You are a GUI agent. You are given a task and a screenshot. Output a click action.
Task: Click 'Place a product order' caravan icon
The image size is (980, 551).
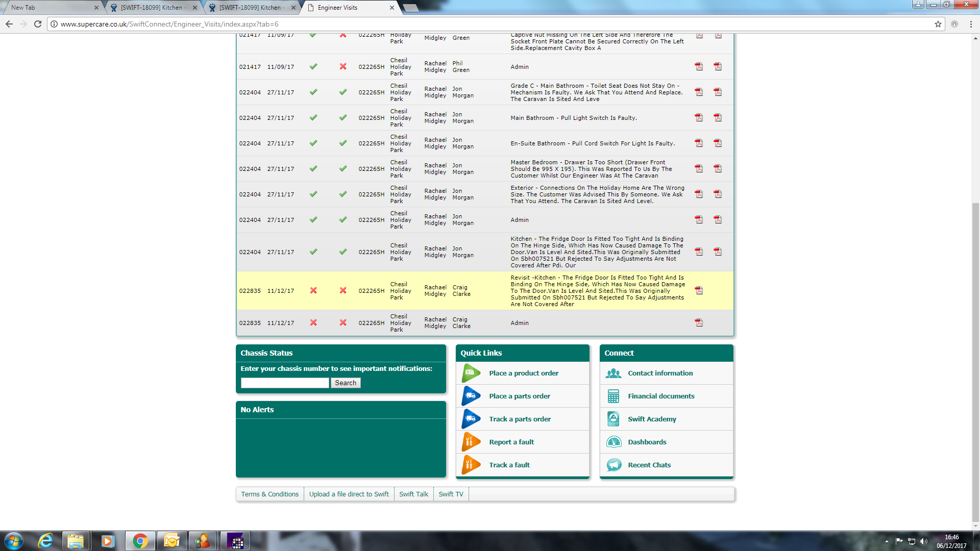point(471,373)
